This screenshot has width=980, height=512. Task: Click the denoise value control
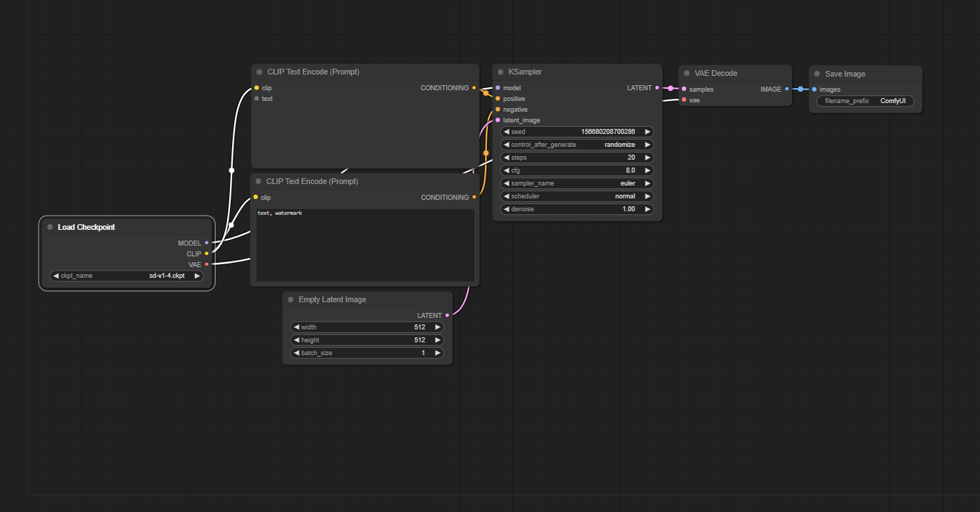click(x=577, y=208)
